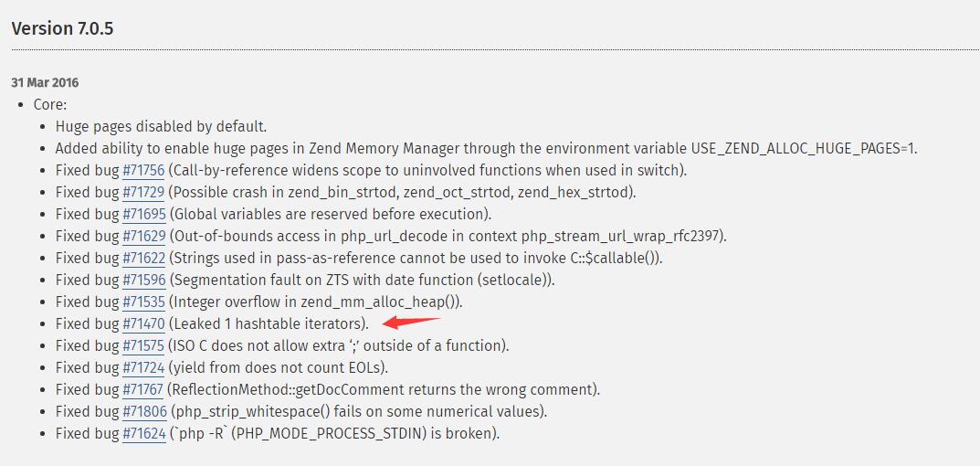The image size is (980, 466).
Task: Click 'Huge pages disabled by default' text
Action: click(161, 126)
